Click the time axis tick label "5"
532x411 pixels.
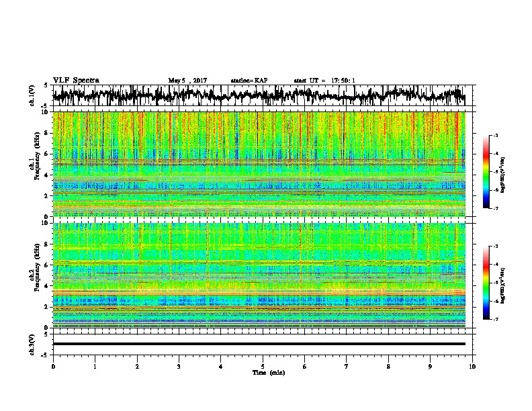coord(263,367)
